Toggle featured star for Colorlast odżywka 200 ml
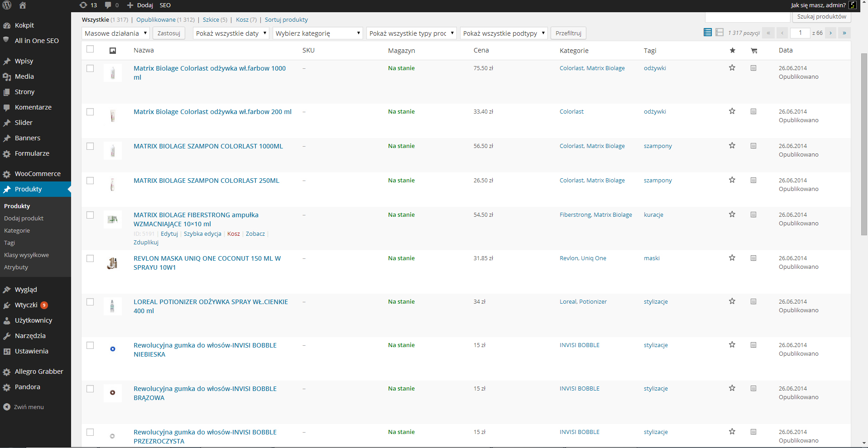 tap(732, 111)
